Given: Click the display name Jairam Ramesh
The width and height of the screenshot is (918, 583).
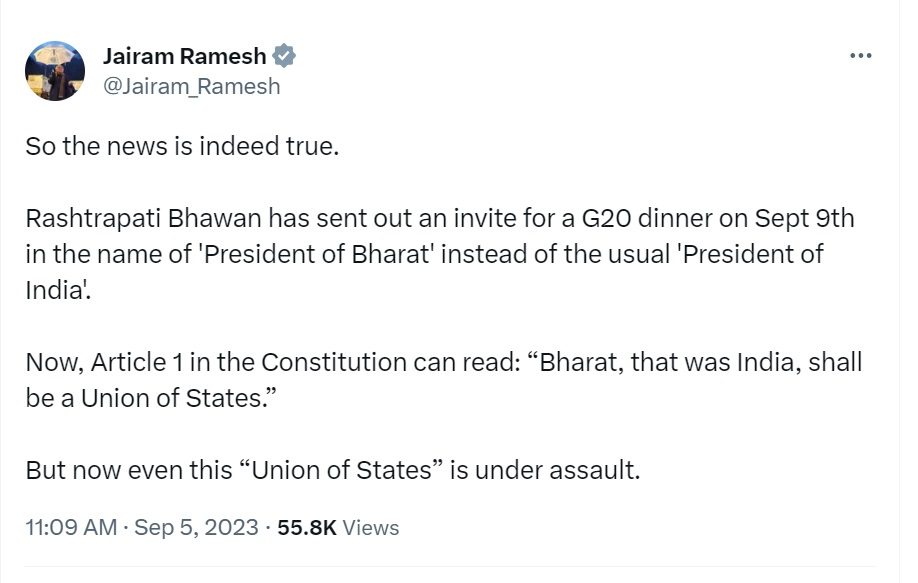Looking at the screenshot, I should click(185, 56).
